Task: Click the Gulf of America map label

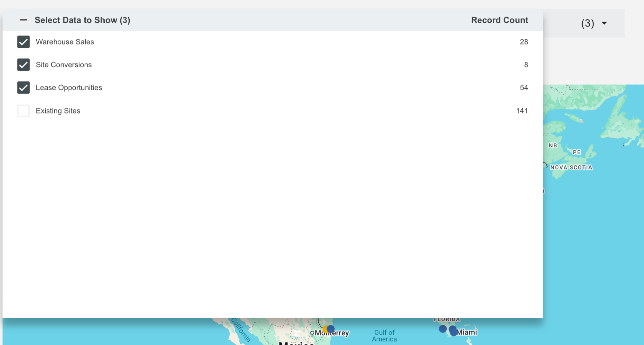Action: [384, 336]
